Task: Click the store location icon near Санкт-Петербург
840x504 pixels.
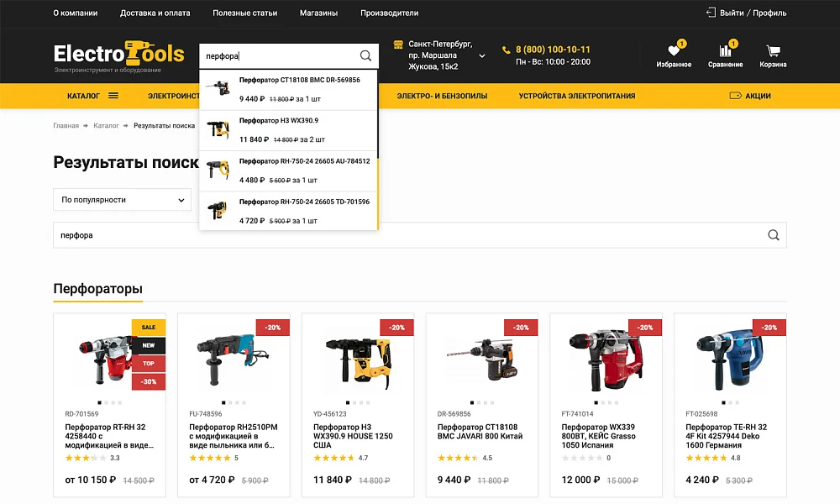Action: click(398, 45)
